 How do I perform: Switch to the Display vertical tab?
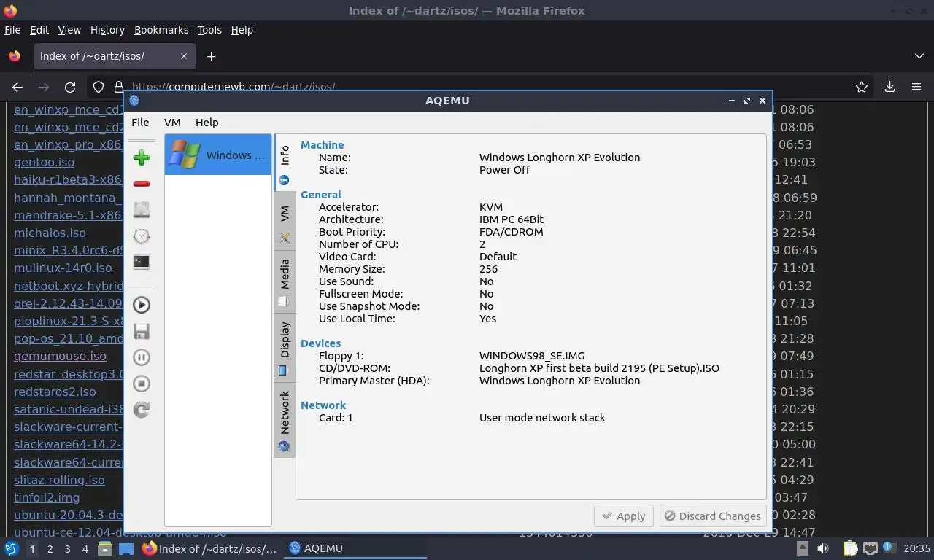pos(285,347)
